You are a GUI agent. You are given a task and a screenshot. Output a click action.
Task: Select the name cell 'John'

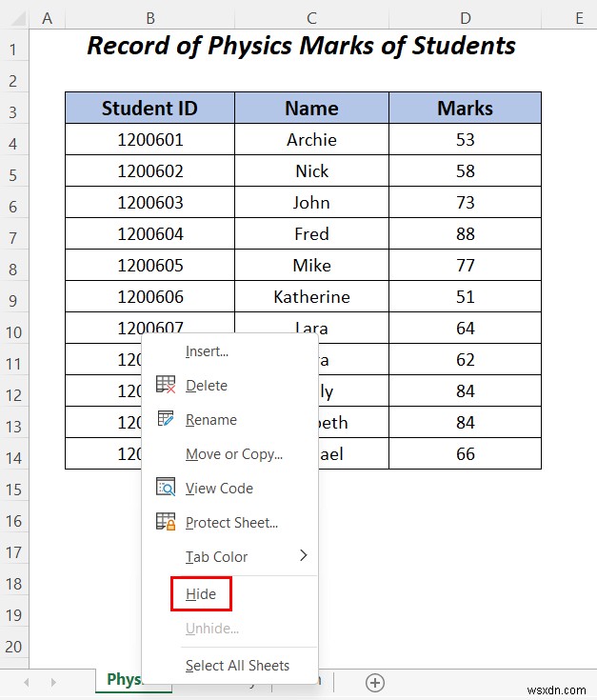(x=312, y=202)
